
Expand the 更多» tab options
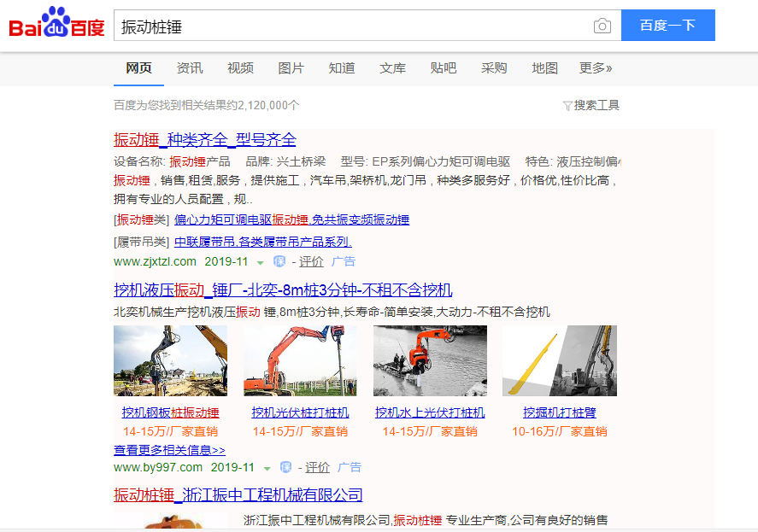tap(596, 68)
